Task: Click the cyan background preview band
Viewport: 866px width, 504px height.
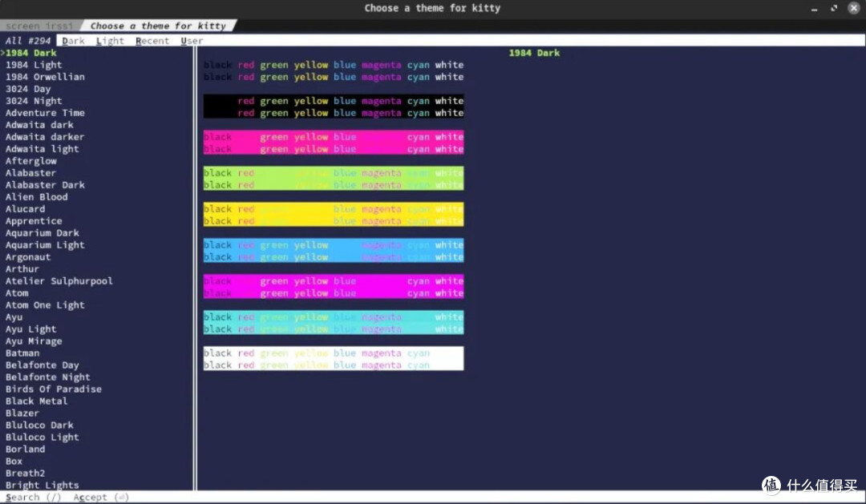Action: [334, 323]
